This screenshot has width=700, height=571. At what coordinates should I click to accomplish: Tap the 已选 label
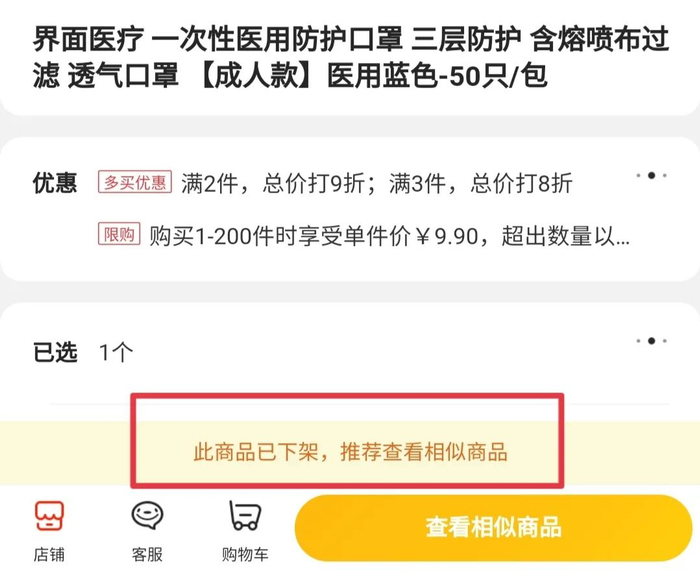coord(55,353)
